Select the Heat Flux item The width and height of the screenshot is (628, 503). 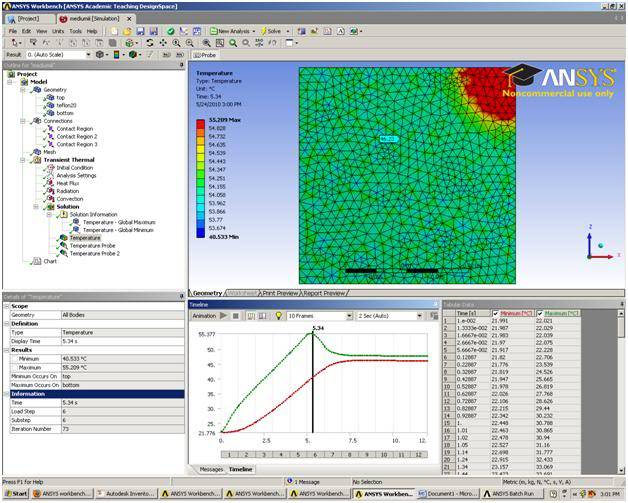pos(68,183)
